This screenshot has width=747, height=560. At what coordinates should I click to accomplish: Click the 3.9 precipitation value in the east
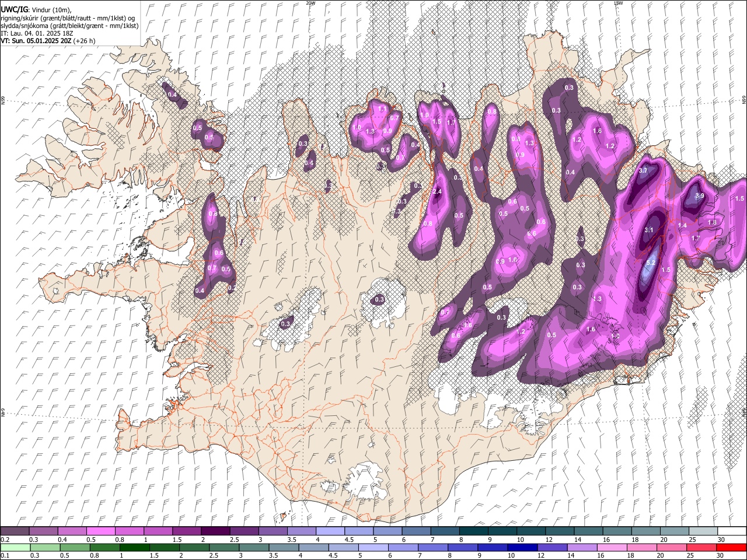700,196
